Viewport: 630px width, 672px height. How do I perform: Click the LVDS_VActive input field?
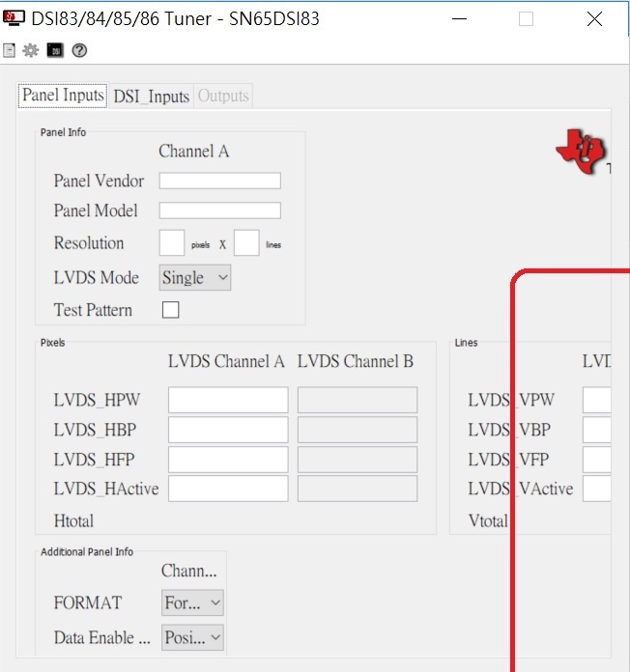596,489
